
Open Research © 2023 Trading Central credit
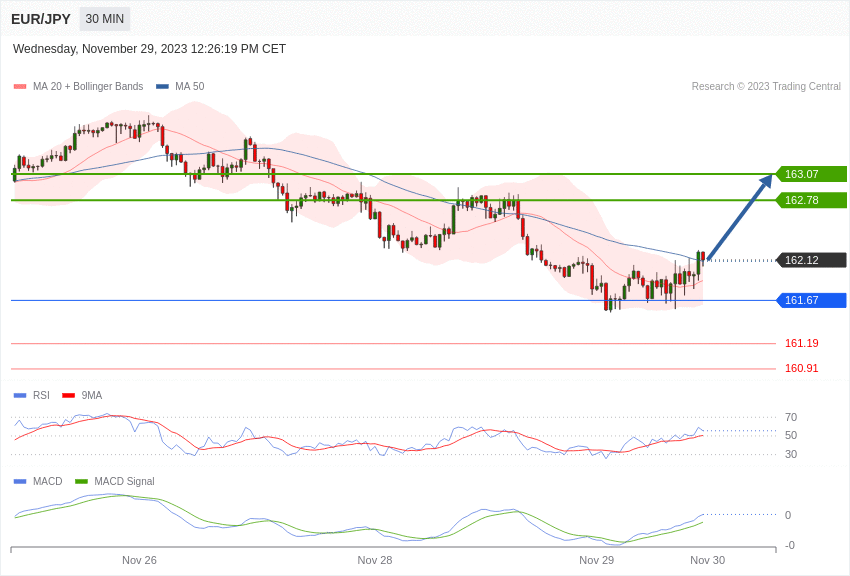(766, 87)
